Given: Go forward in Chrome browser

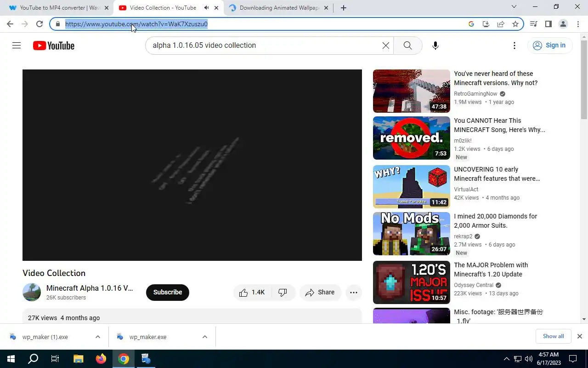Looking at the screenshot, I should click(x=25, y=24).
